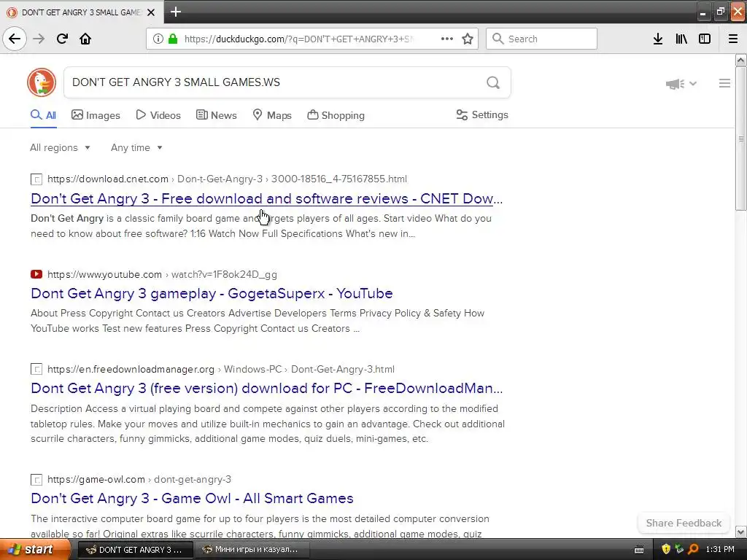Viewport: 747px width, 560px height.
Task: Show site information icon in address bar
Action: tap(158, 39)
